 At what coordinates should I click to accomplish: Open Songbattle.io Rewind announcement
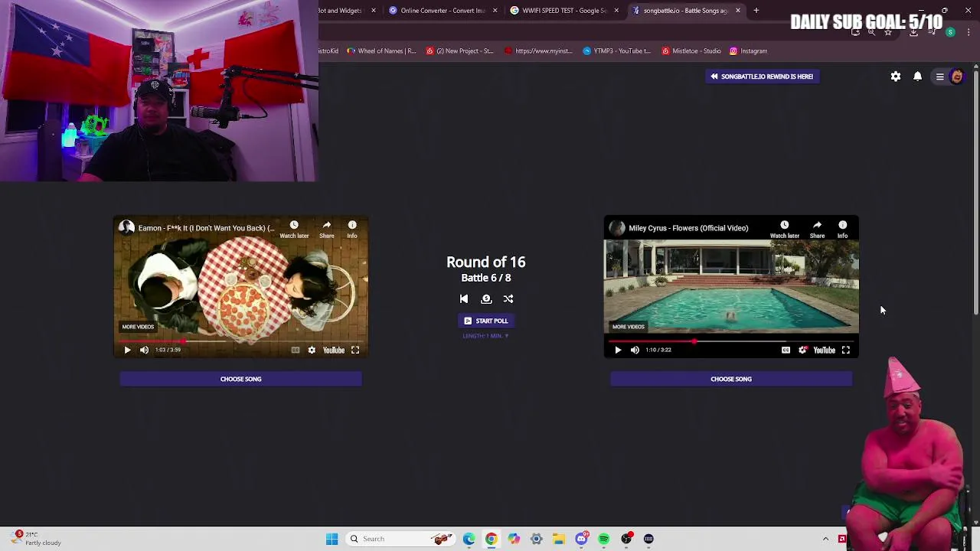[762, 77]
